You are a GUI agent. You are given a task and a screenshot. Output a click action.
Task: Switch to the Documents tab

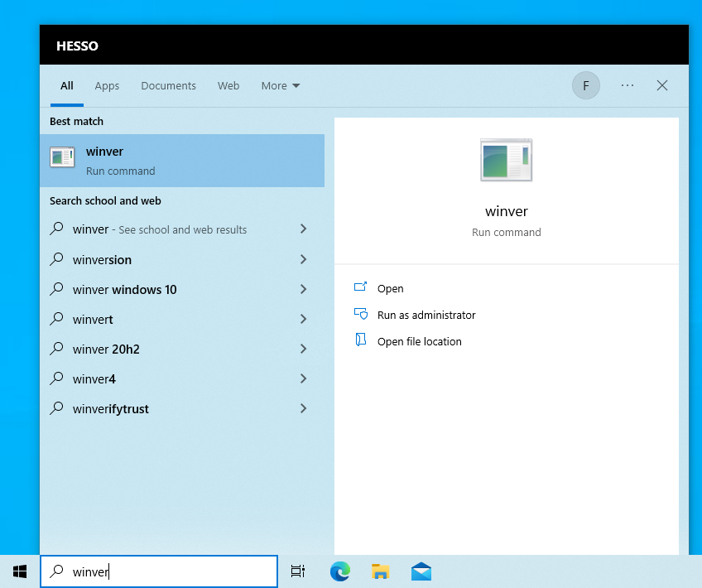pos(168,85)
